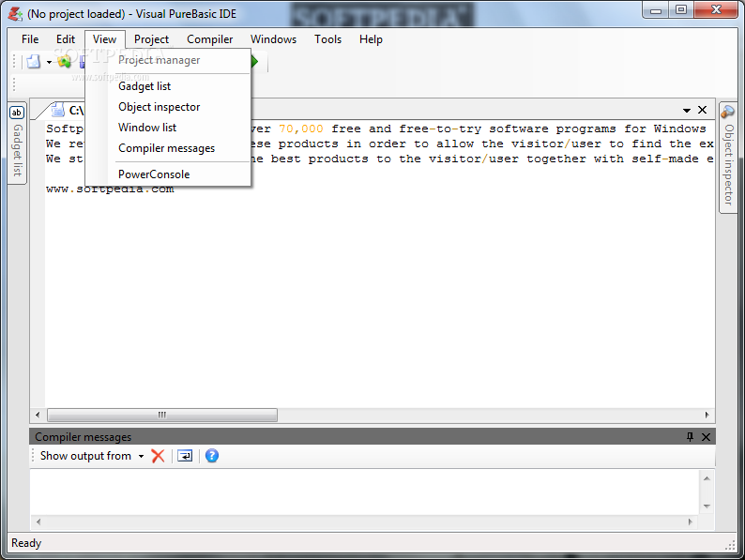Viewport: 745px width, 560px height.
Task: Close the View menu
Action: [x=104, y=39]
